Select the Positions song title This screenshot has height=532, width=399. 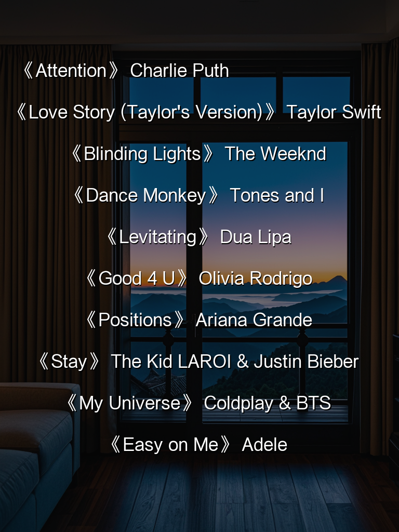[x=135, y=320]
